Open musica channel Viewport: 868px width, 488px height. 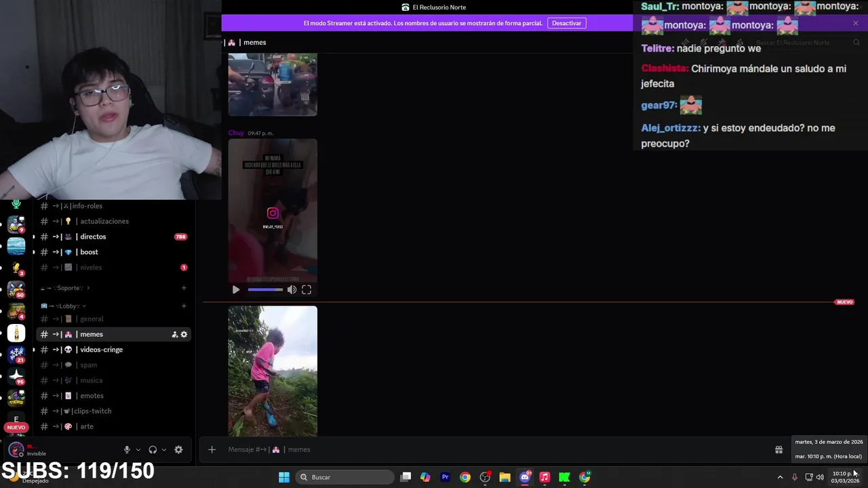coord(114,380)
